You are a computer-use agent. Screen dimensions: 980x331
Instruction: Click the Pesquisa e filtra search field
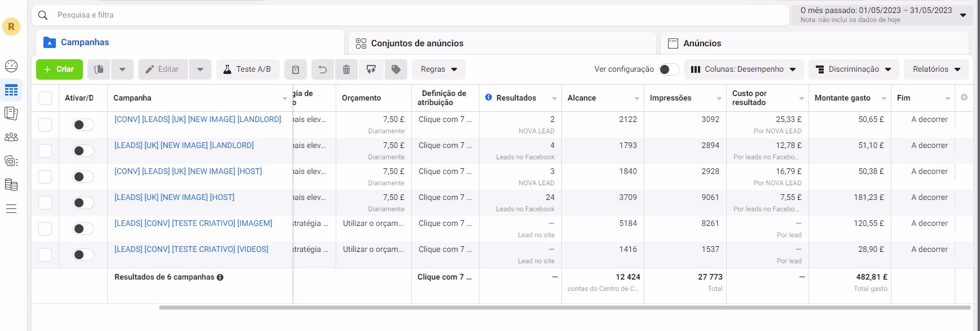tap(395, 15)
